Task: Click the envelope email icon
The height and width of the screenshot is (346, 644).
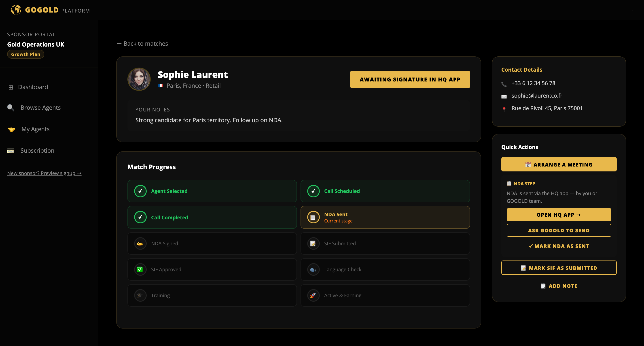Action: tap(504, 96)
